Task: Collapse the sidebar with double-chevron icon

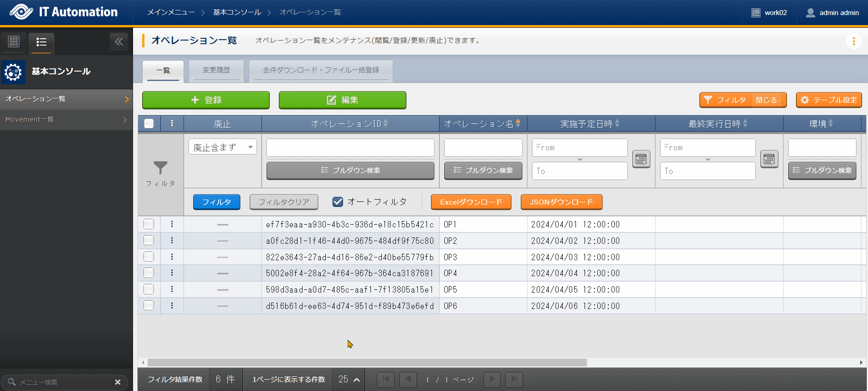Action: coord(119,42)
